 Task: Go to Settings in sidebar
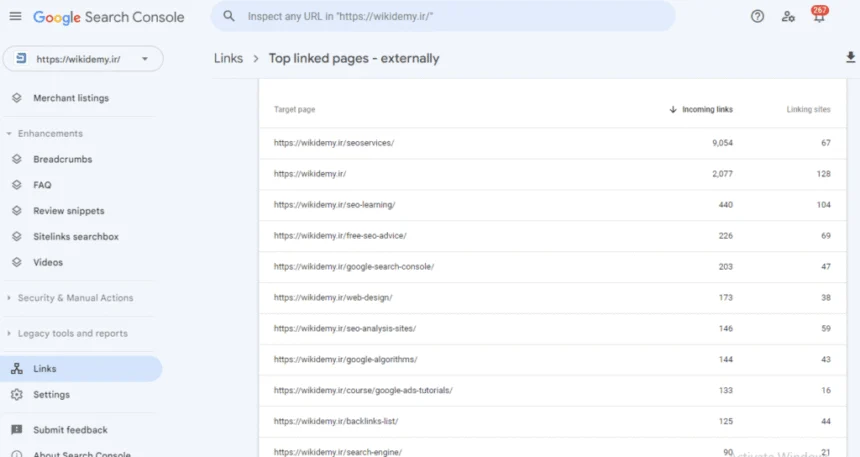click(51, 395)
